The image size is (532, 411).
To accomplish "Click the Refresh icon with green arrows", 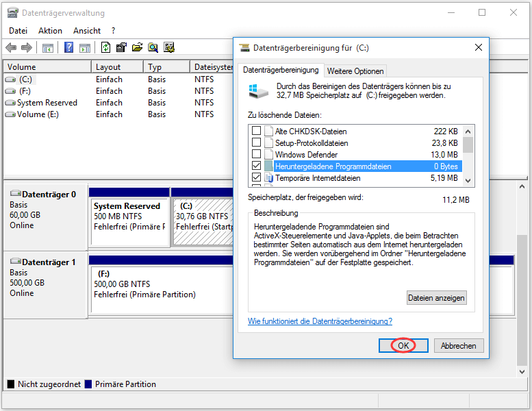I will pyautogui.click(x=105, y=47).
